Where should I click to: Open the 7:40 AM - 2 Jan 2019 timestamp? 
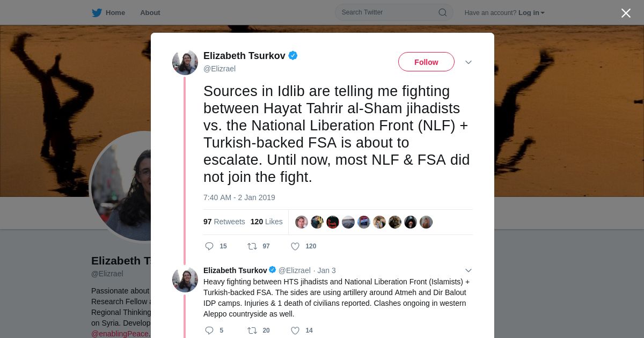[x=239, y=197]
